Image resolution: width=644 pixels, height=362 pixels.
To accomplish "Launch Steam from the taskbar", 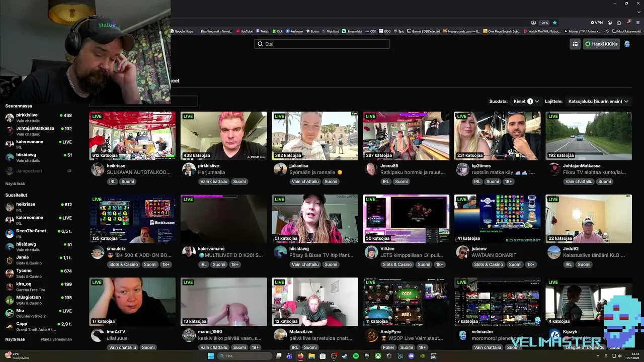I will 345,356.
